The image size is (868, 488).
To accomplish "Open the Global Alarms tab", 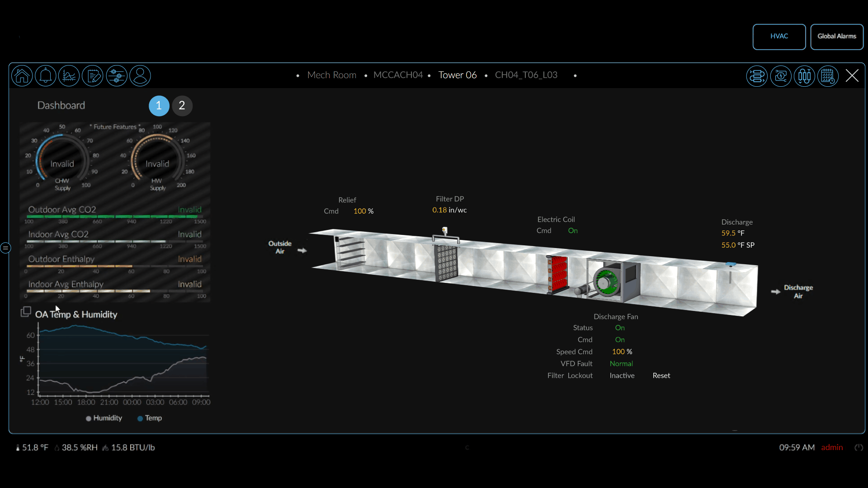I will pyautogui.click(x=837, y=37).
